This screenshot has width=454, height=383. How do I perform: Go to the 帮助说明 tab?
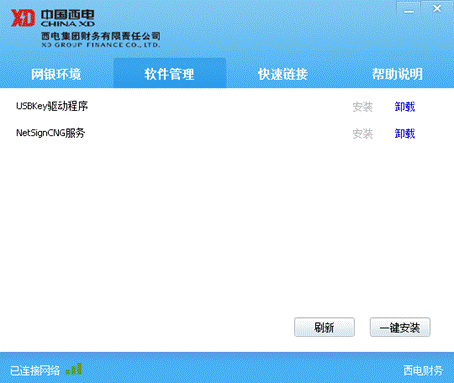397,74
